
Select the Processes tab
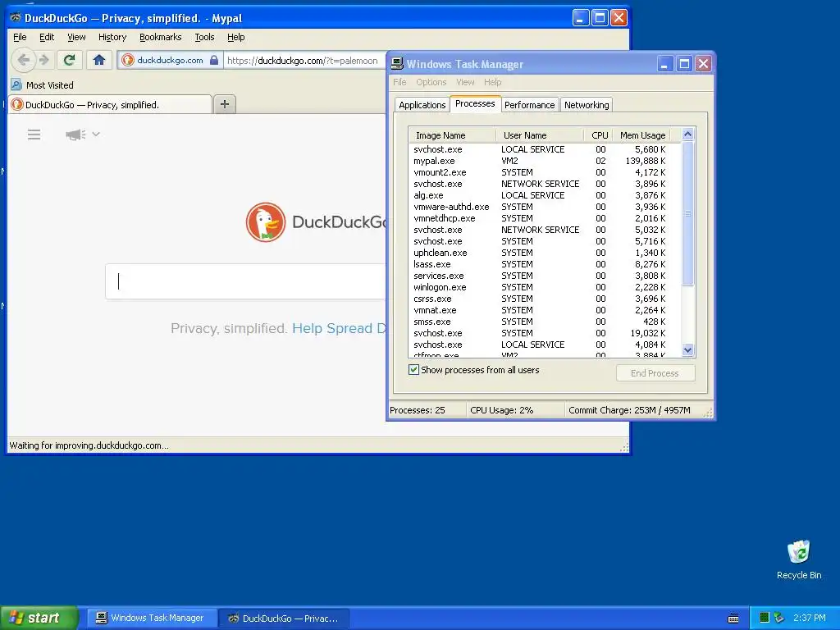click(x=475, y=104)
